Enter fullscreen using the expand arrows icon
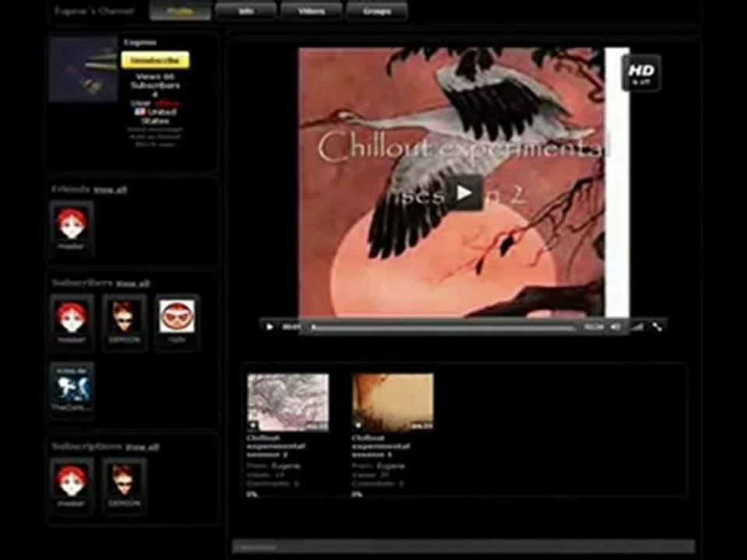747x560 pixels. 658,327
